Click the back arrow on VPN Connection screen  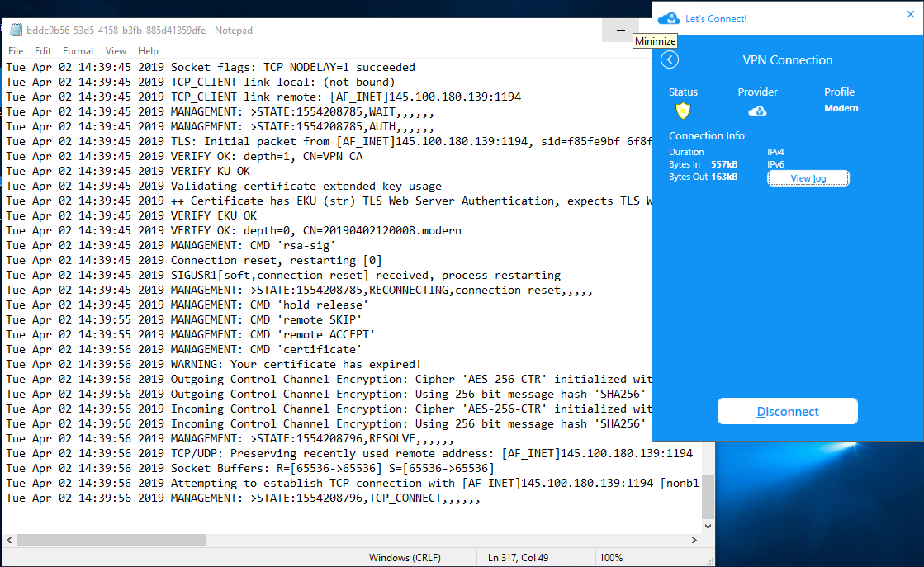coord(670,59)
